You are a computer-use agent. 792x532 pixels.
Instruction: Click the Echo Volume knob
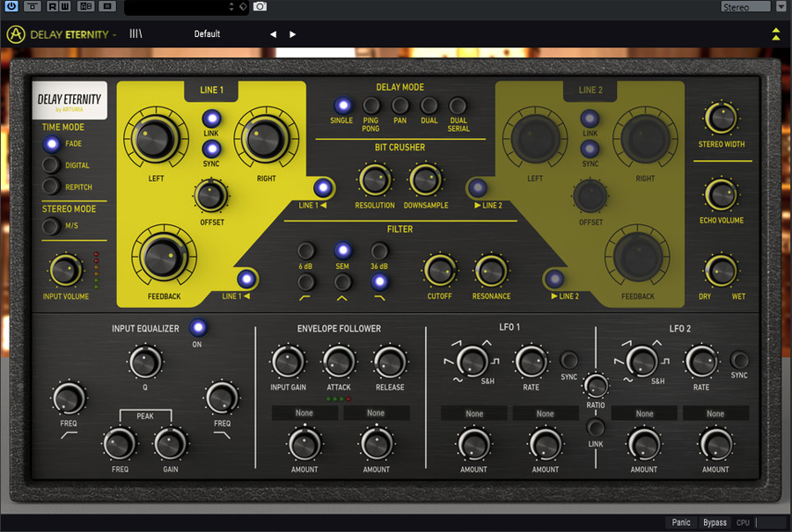722,194
